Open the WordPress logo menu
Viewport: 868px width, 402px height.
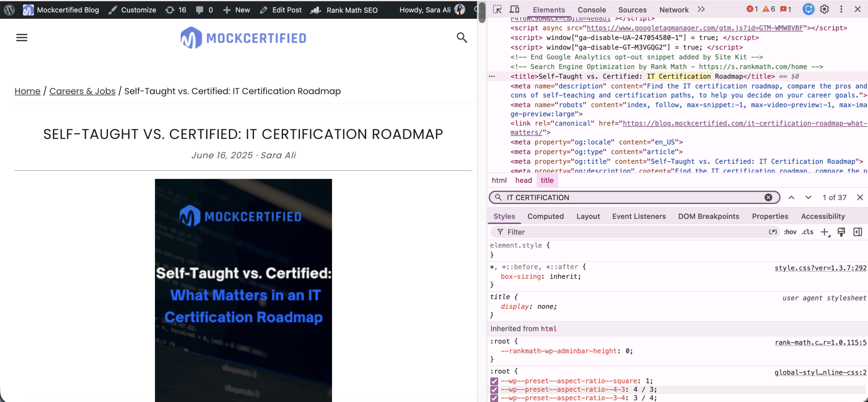click(x=9, y=10)
